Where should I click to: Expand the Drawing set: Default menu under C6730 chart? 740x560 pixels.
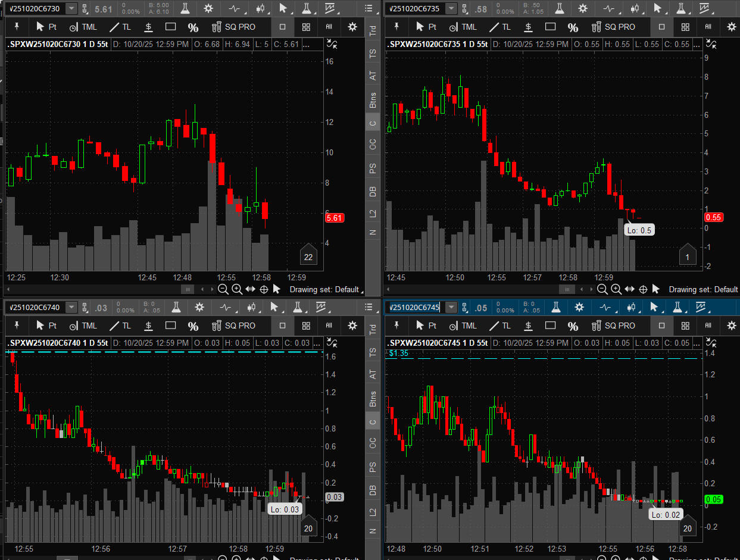324,289
